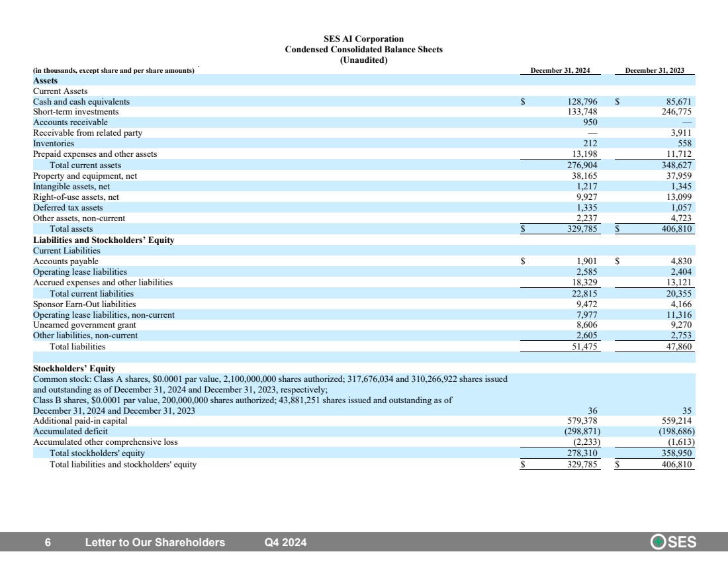Screen dimensions: 728x562
Task: Select the 13,198 prepaid expenses value
Action: (x=584, y=154)
